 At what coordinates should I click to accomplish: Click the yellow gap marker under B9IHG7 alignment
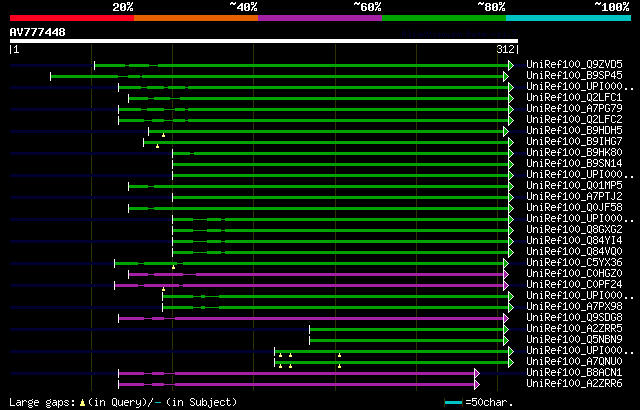(x=158, y=146)
